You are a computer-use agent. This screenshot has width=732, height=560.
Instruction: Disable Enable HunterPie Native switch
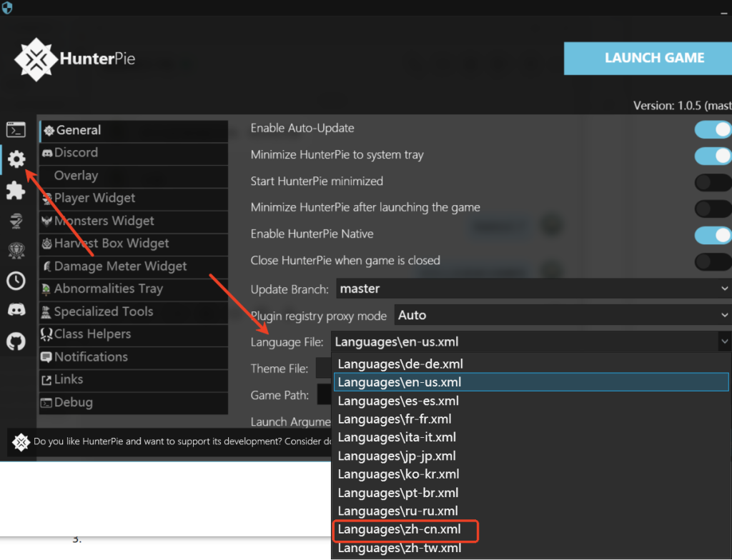[x=712, y=235]
